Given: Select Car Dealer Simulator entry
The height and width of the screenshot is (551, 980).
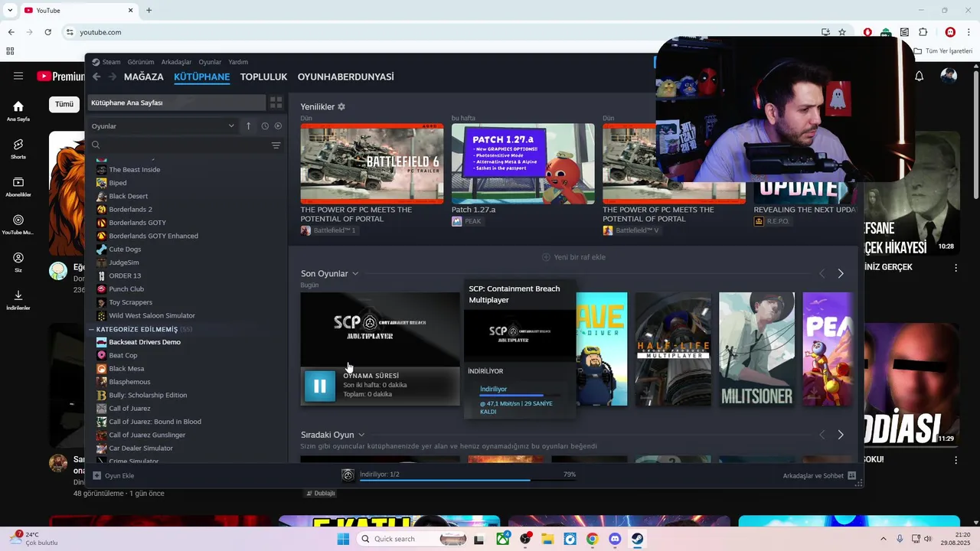Looking at the screenshot, I should [141, 448].
